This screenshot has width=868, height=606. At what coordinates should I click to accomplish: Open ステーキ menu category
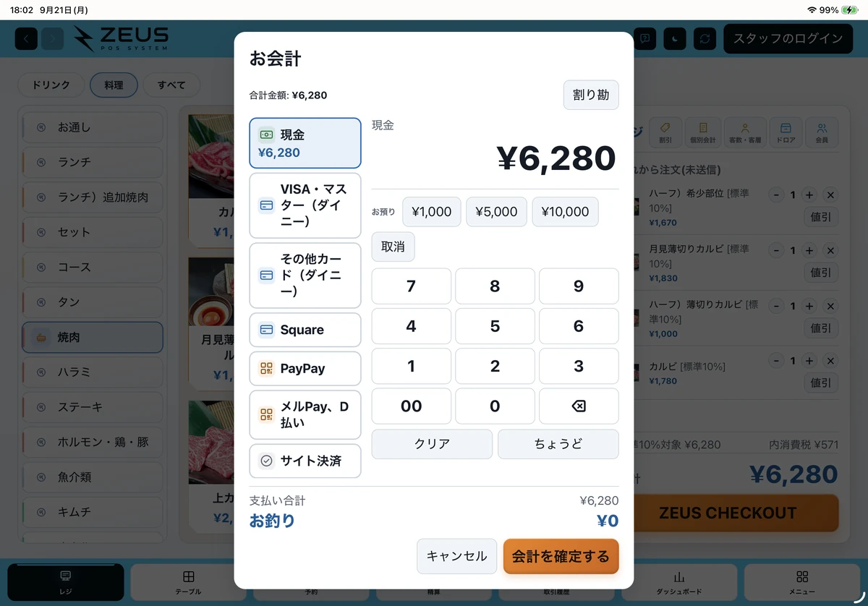click(93, 407)
